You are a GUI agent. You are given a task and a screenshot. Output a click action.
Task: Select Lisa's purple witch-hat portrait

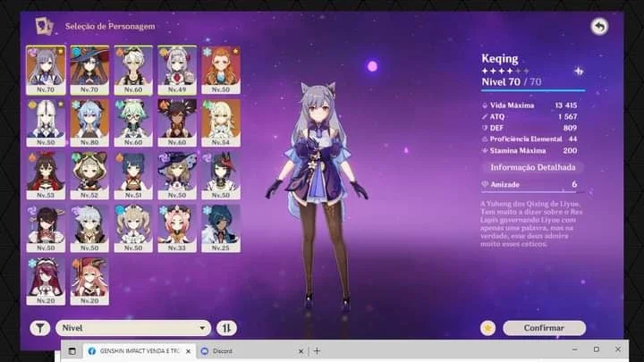pyautogui.click(x=177, y=176)
